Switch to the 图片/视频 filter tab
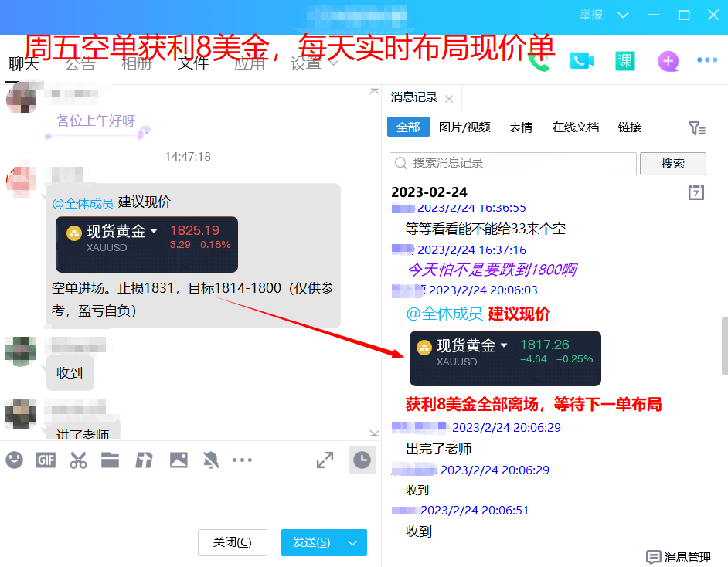Image resolution: width=728 pixels, height=567 pixels. (x=464, y=127)
